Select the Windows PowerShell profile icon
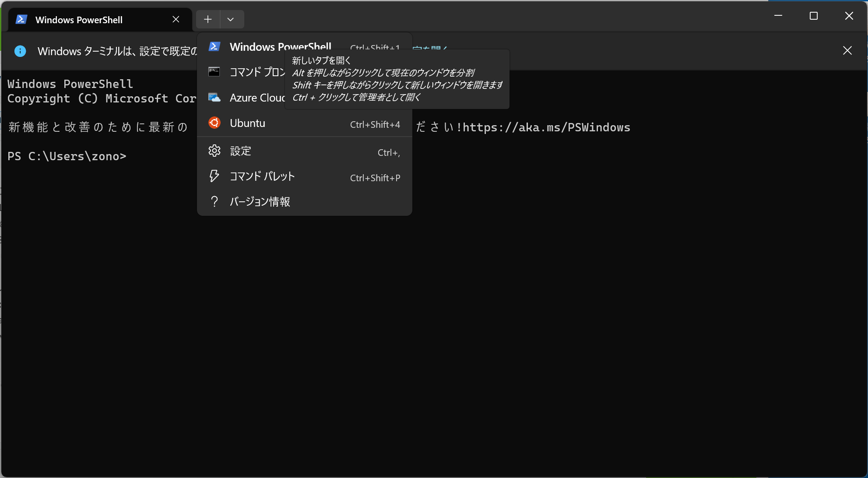The height and width of the screenshot is (478, 868). click(214, 46)
